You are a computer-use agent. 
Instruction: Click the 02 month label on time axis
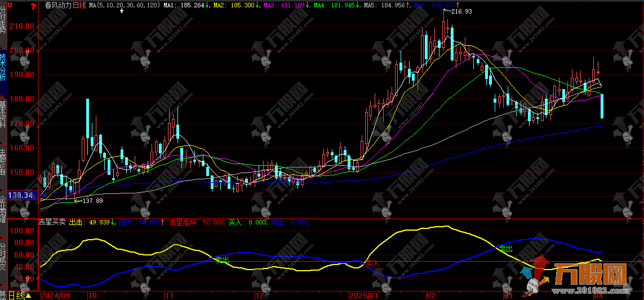pyautogui.click(x=430, y=295)
